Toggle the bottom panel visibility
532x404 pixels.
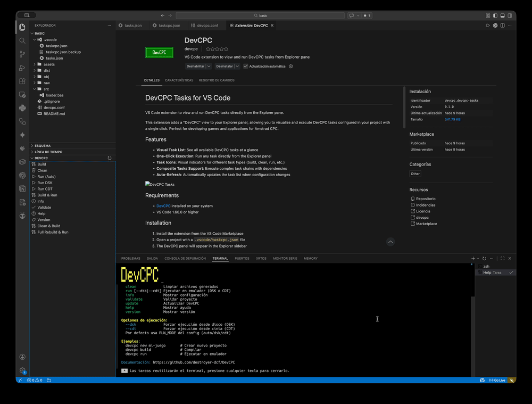click(x=503, y=15)
